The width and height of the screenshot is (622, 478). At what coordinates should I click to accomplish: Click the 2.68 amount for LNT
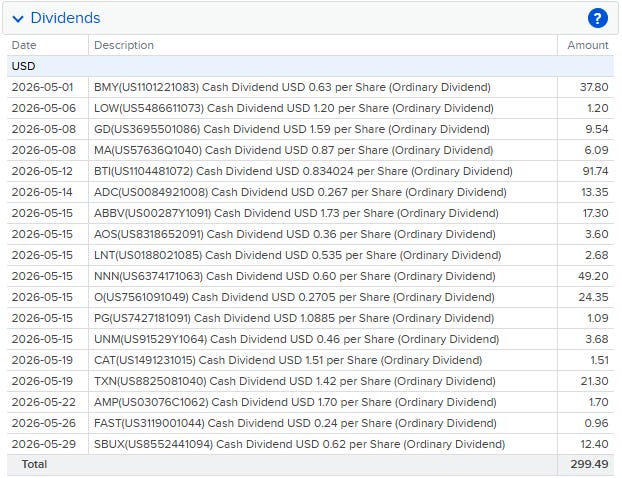[x=597, y=255]
